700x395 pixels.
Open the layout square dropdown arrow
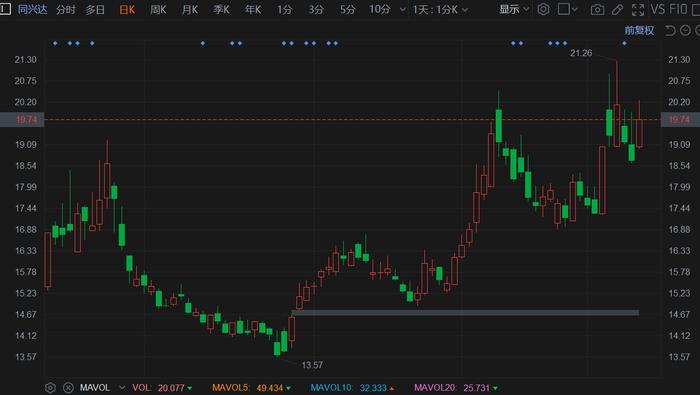[575, 9]
